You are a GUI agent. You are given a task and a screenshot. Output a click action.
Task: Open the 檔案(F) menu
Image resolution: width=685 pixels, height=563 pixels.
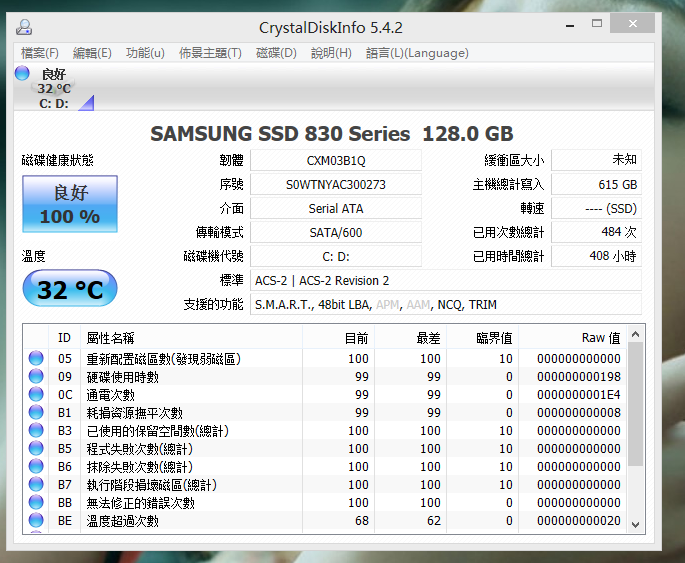coord(40,53)
